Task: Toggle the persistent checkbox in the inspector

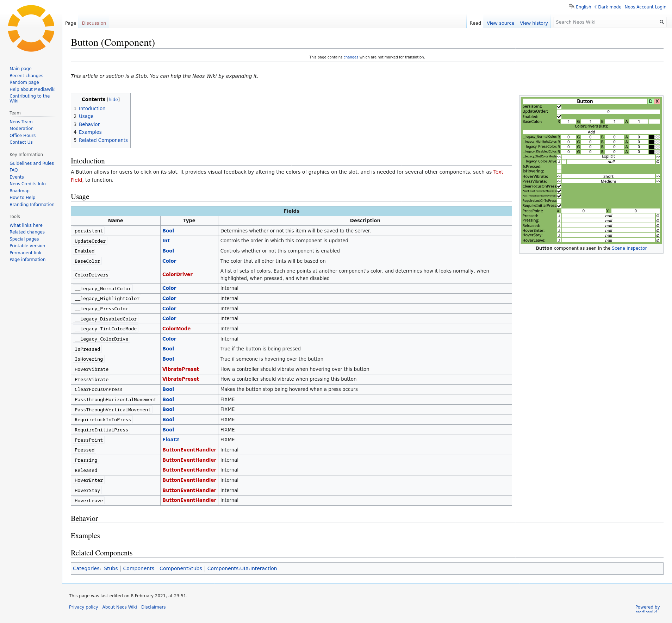Action: pos(559,107)
